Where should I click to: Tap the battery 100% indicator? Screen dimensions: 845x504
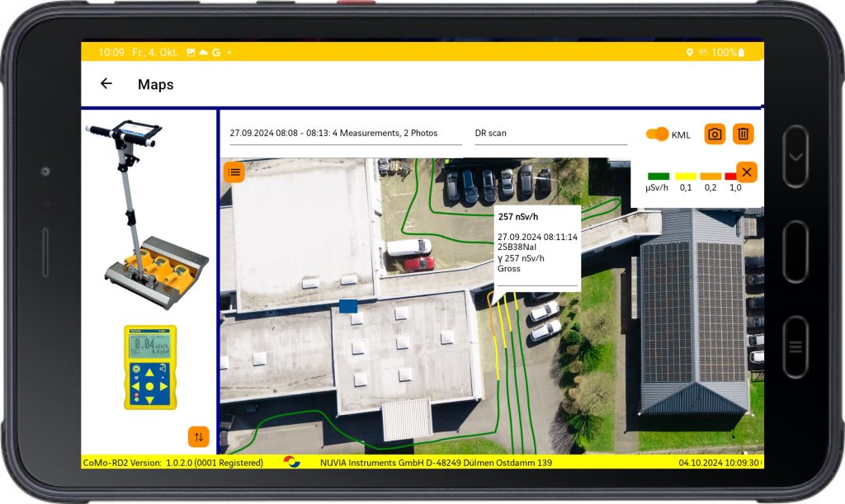pyautogui.click(x=728, y=52)
